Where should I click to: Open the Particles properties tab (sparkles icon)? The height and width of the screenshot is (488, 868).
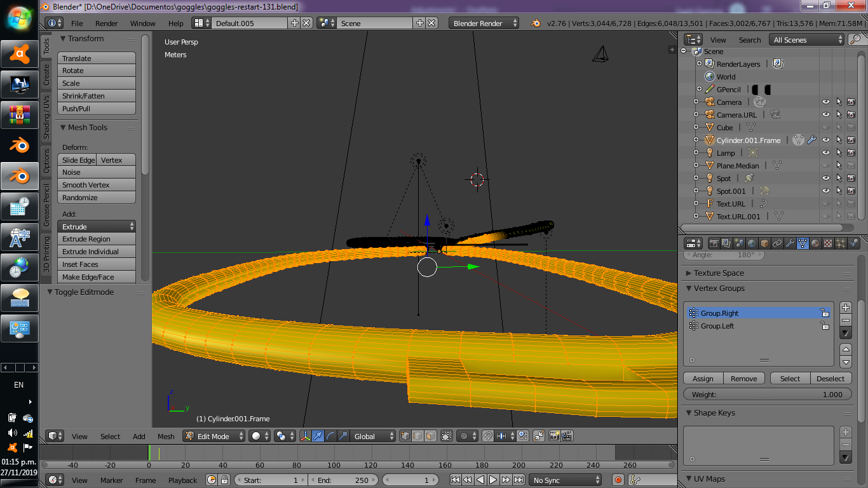tap(841, 243)
